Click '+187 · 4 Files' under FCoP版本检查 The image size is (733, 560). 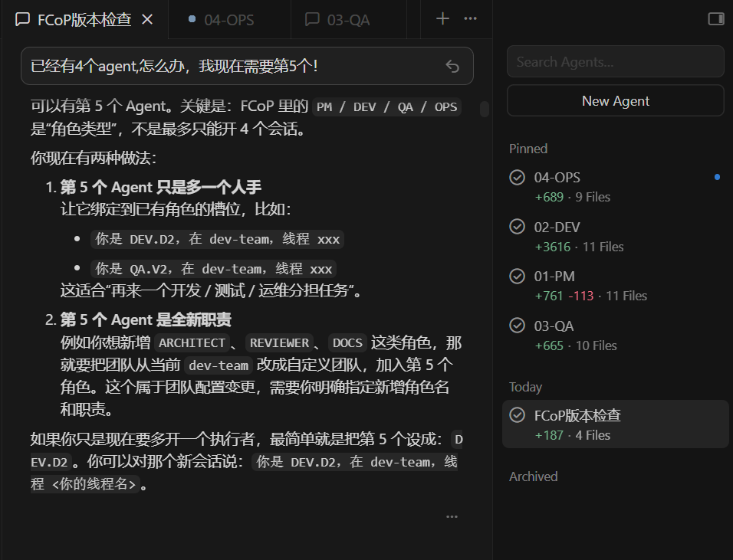[573, 435]
